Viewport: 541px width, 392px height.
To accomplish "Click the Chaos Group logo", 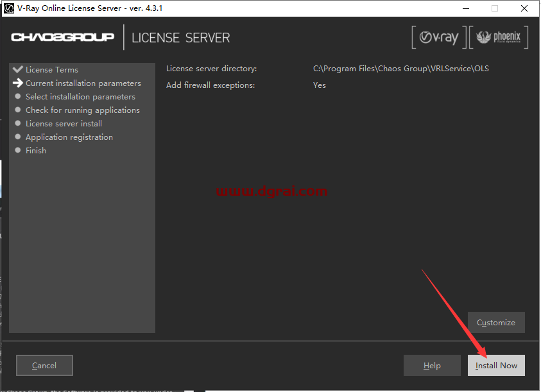I will point(62,37).
